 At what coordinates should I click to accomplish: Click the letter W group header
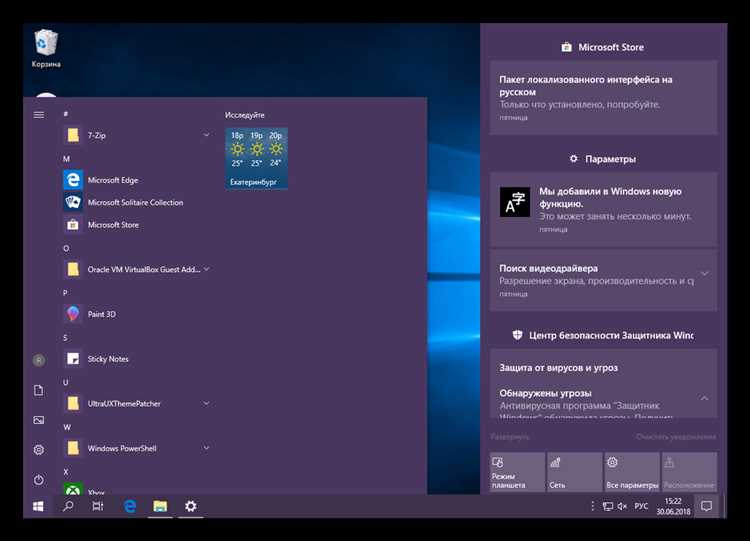tap(66, 427)
